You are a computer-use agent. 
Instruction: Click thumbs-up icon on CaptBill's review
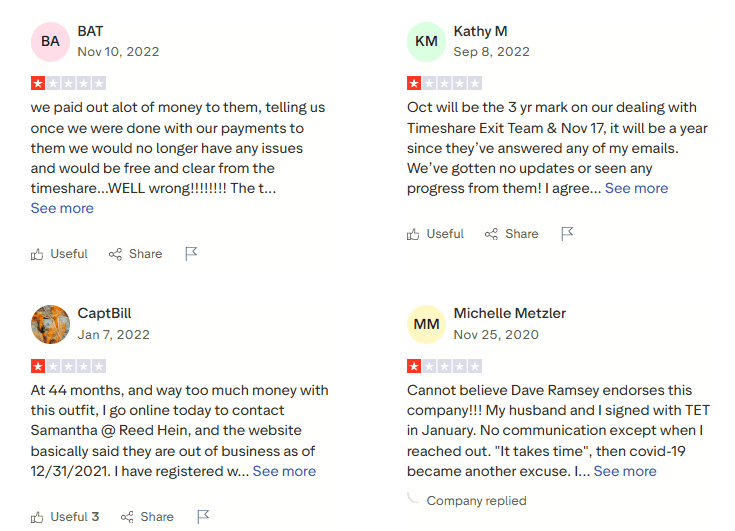pyautogui.click(x=38, y=517)
